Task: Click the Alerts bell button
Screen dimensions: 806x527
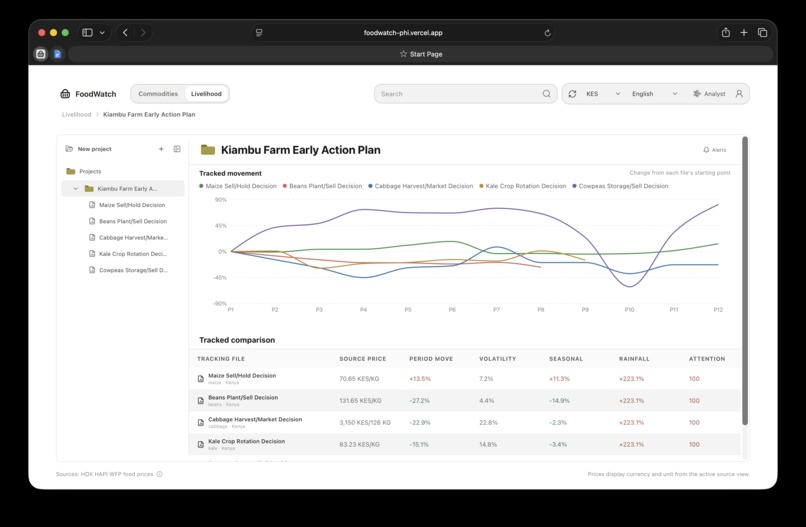Action: click(x=715, y=150)
